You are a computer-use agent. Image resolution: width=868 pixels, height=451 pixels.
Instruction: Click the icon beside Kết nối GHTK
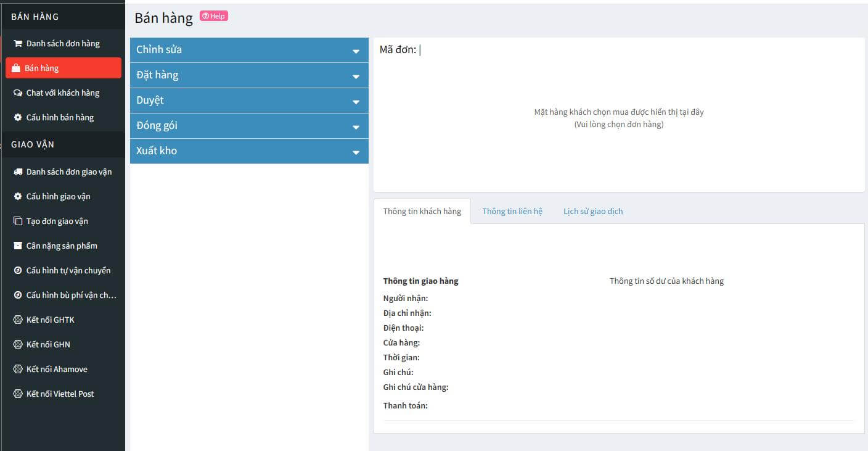18,320
